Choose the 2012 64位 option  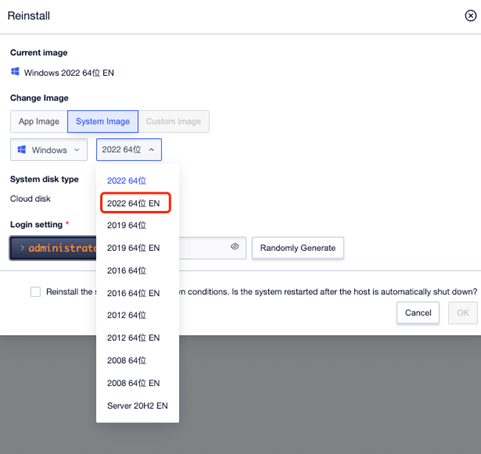coord(127,315)
